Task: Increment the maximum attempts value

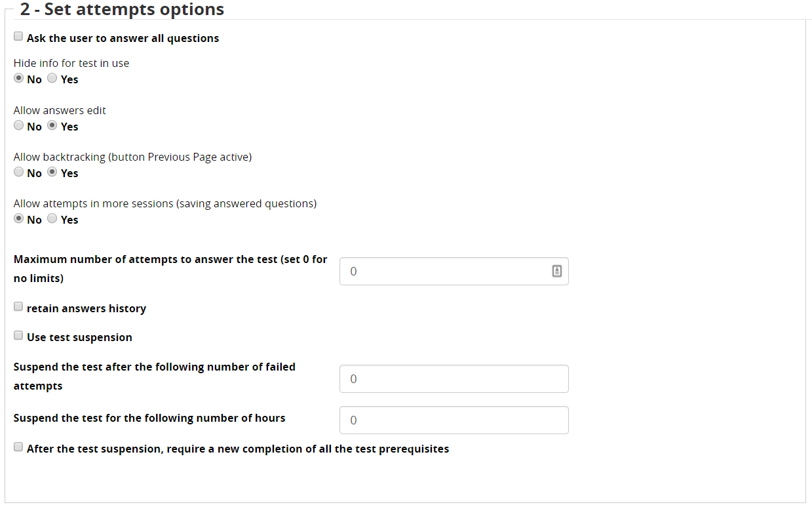Action: pos(556,268)
